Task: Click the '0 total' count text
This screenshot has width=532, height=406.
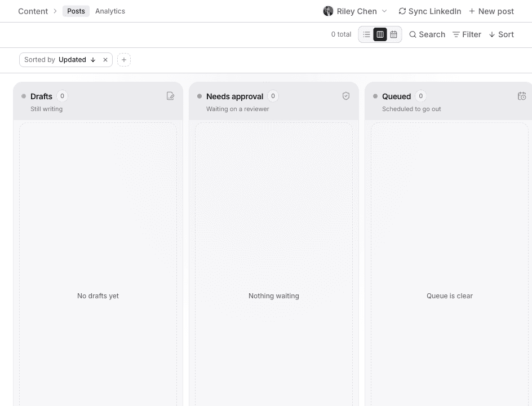Action: click(x=341, y=34)
